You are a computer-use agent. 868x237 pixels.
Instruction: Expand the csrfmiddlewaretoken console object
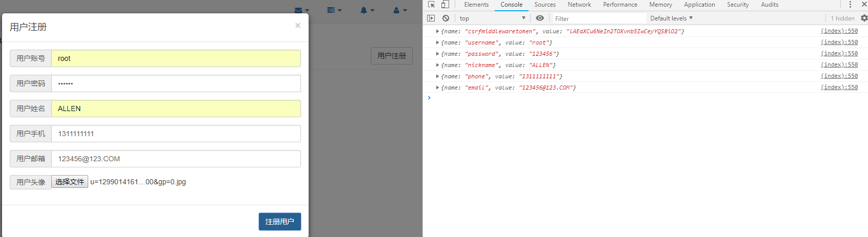click(x=437, y=31)
